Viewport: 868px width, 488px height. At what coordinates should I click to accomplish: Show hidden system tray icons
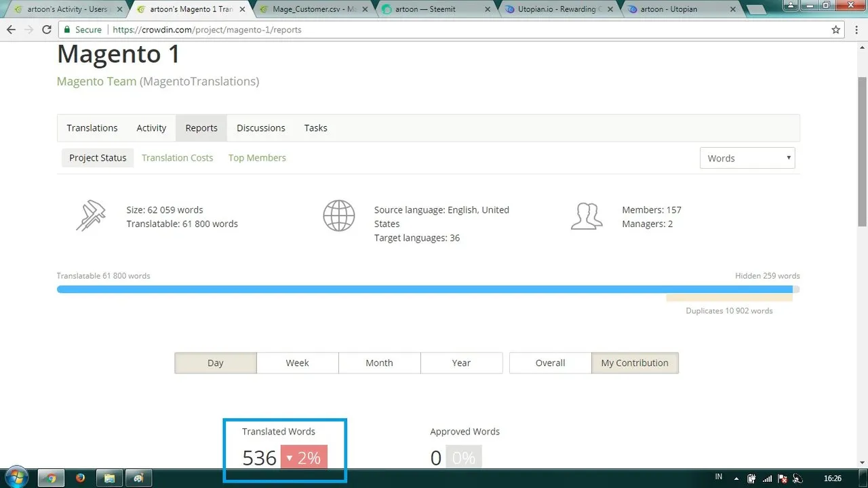pyautogui.click(x=736, y=478)
